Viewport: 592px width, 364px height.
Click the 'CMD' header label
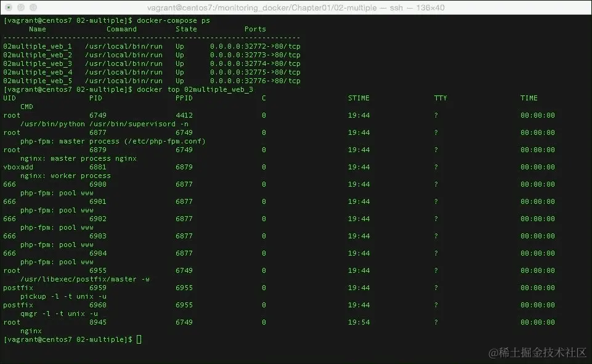pos(26,107)
